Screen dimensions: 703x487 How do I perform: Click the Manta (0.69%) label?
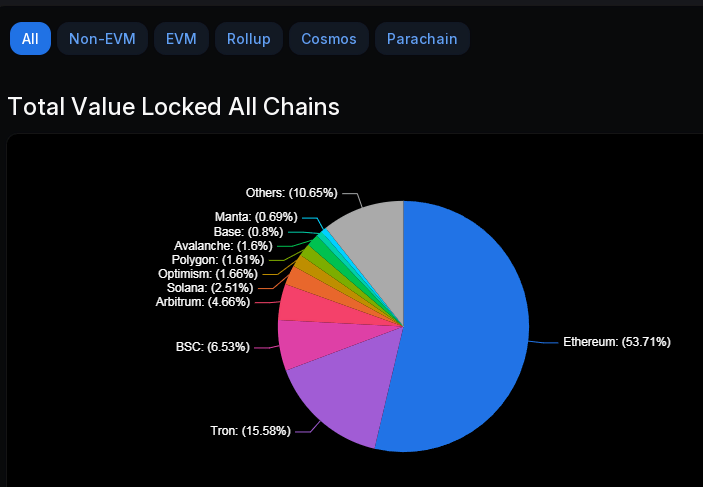point(256,217)
